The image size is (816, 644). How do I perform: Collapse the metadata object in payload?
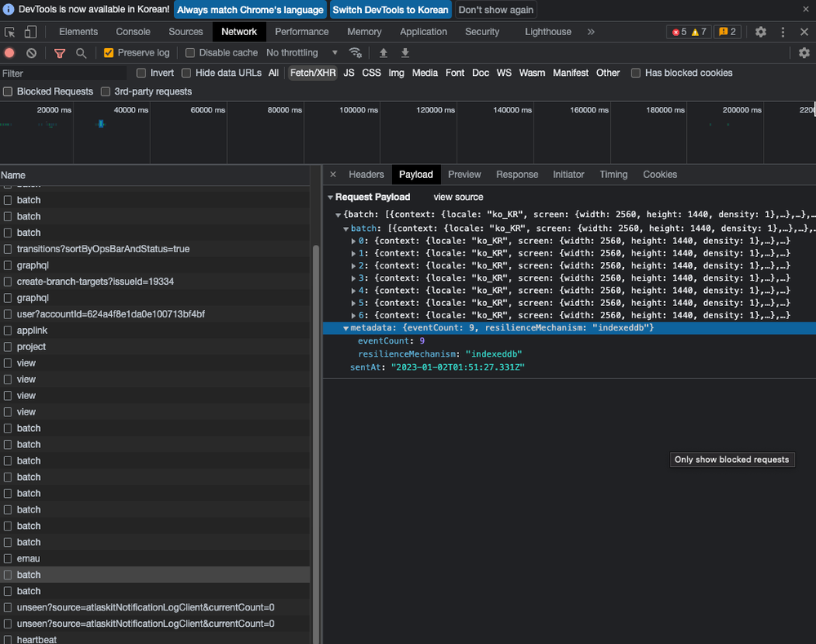pos(346,328)
